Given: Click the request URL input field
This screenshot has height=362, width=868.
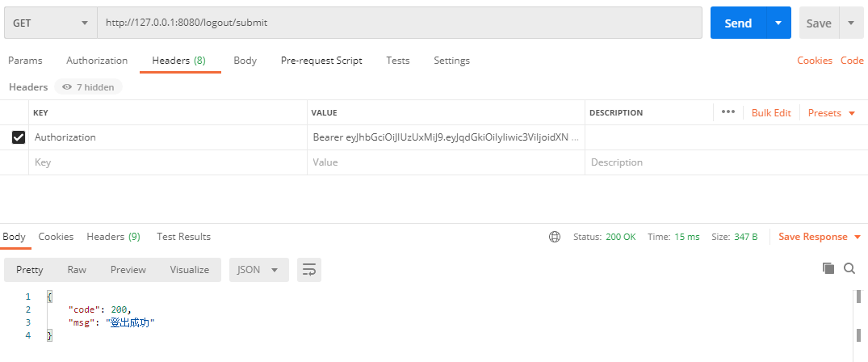Looking at the screenshot, I should [400, 23].
